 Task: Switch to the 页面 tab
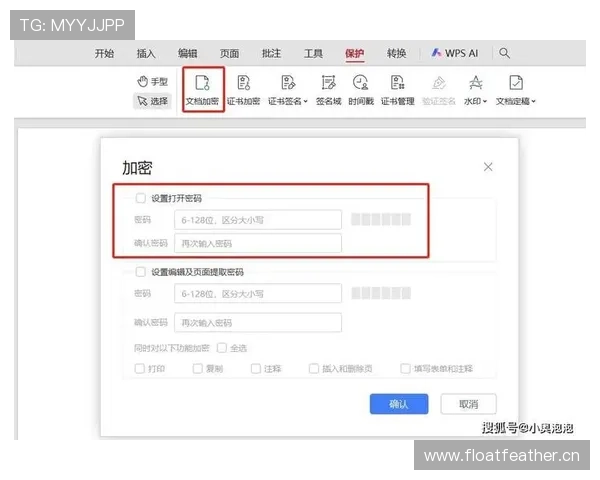pyautogui.click(x=229, y=54)
